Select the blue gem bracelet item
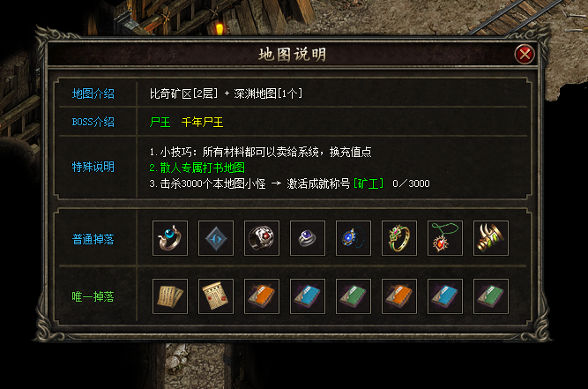Viewport: 588px width, 389px height. tap(354, 238)
